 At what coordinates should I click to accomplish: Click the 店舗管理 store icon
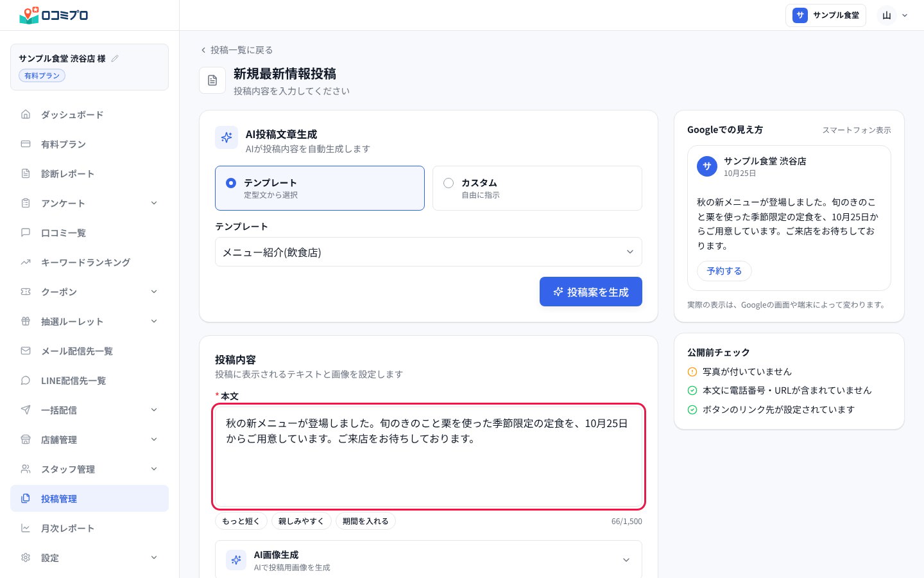(x=26, y=439)
